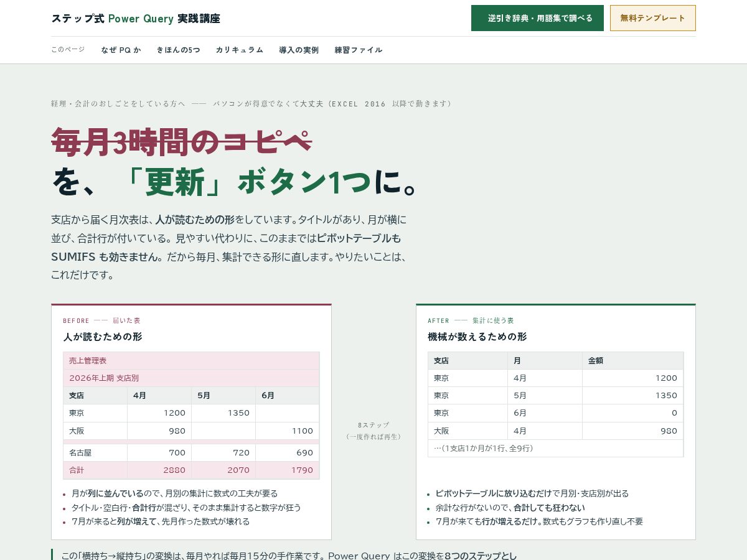
Task: Click the …(1支店1か月が1行、全9行) note row
Action: pos(556,449)
